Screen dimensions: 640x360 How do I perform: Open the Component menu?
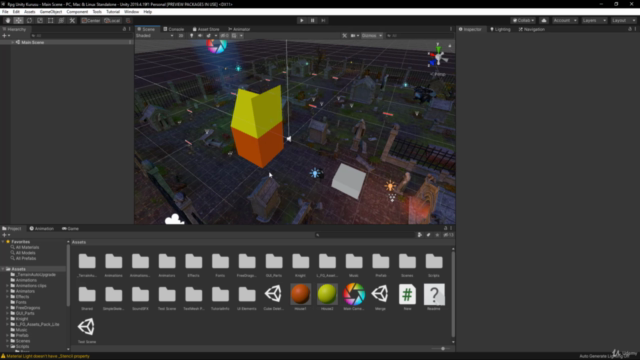pyautogui.click(x=77, y=12)
